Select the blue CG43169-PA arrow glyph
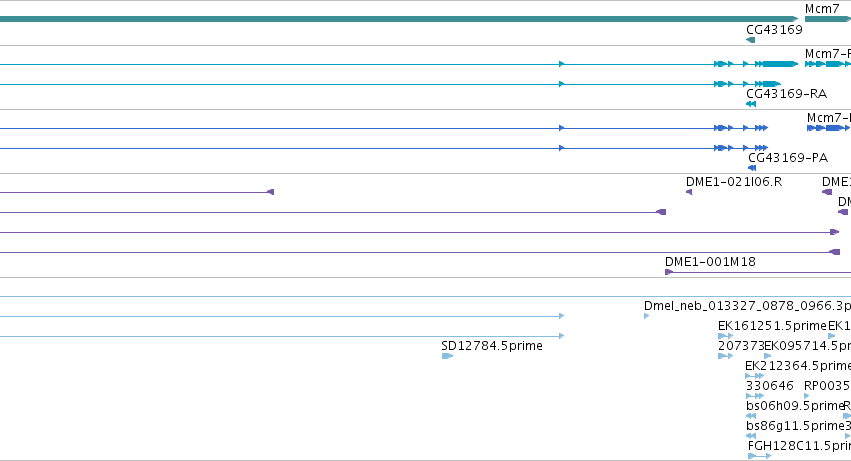 tap(752, 168)
